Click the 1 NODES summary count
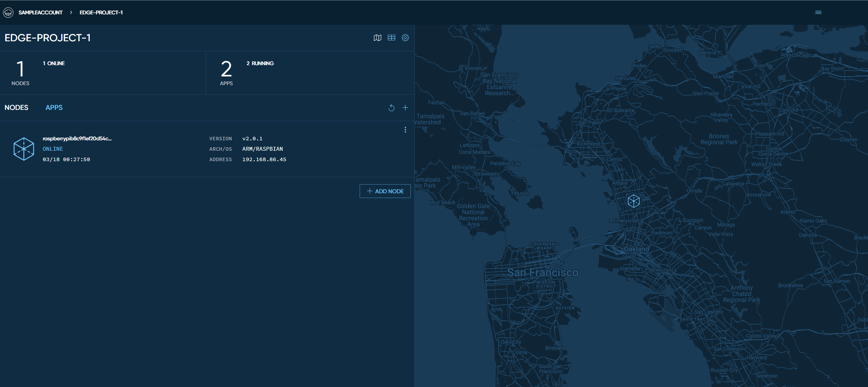The image size is (868, 387). [x=20, y=73]
